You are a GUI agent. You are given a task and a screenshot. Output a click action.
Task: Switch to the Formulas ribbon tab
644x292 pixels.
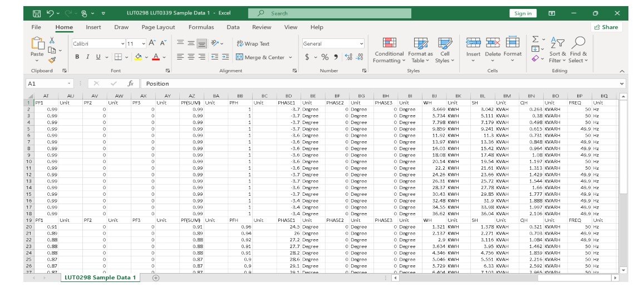[201, 27]
